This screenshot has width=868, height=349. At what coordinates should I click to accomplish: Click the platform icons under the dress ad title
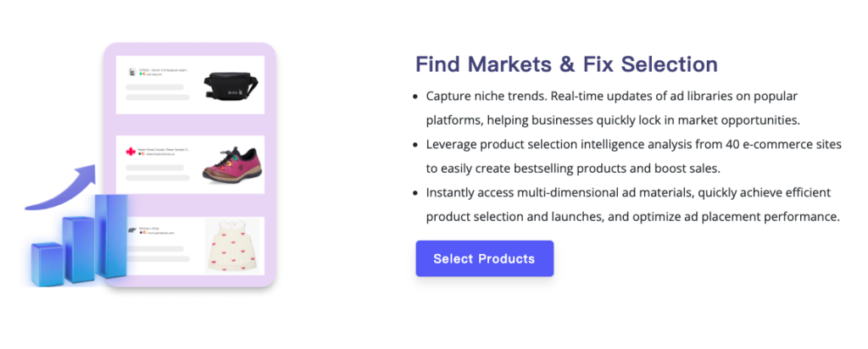142,232
